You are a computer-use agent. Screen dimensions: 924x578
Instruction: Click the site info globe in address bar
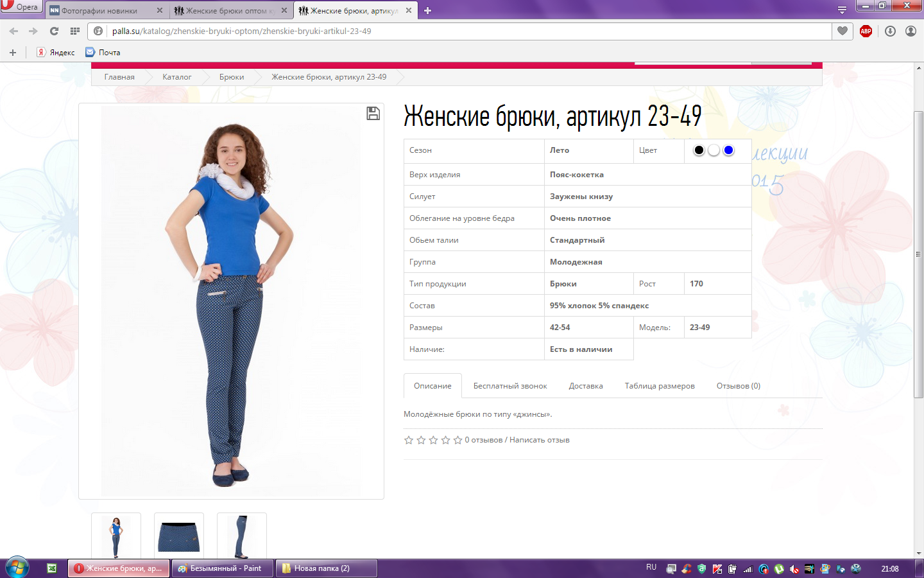coord(98,31)
